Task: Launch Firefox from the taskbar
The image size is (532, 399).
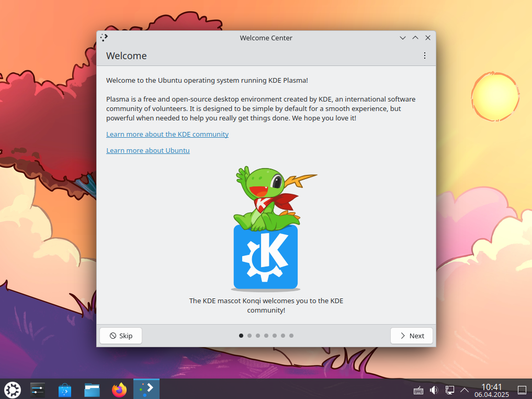Action: (x=119, y=390)
